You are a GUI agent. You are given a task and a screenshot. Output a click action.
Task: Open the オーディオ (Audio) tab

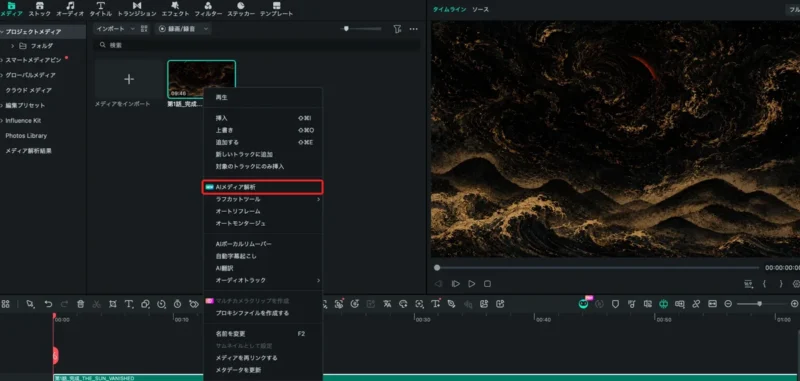point(70,9)
